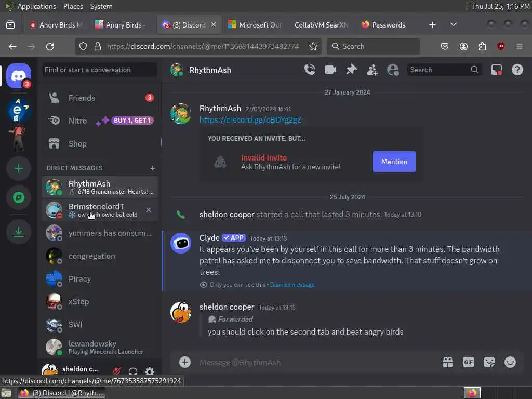Open the Places system menu
The width and height of the screenshot is (532, 399).
tap(73, 6)
